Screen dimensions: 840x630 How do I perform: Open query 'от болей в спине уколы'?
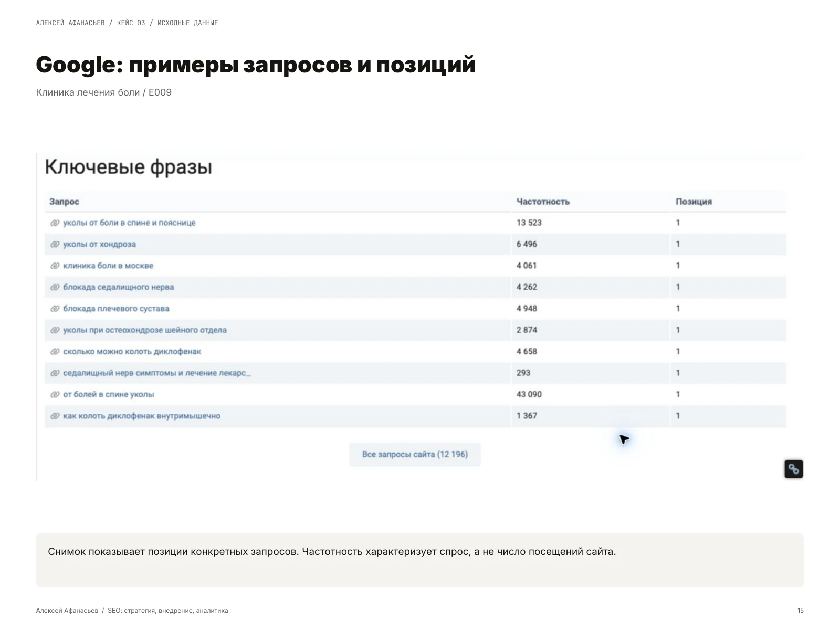[109, 394]
